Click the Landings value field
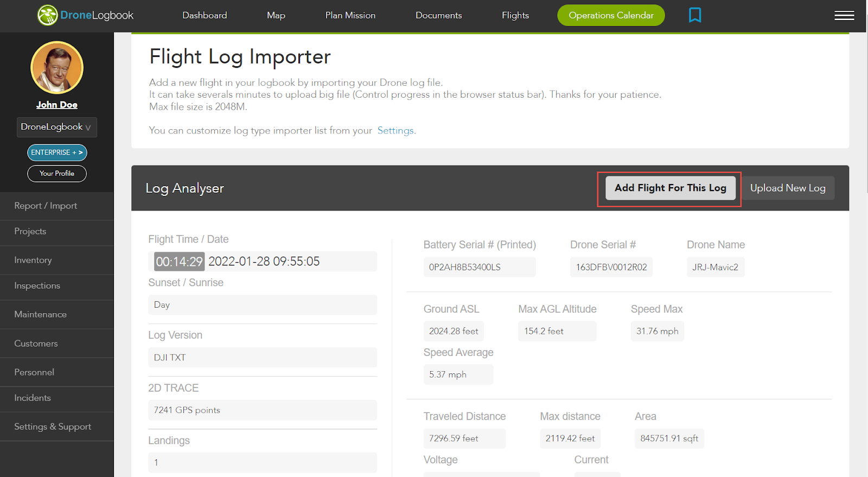 coord(263,462)
